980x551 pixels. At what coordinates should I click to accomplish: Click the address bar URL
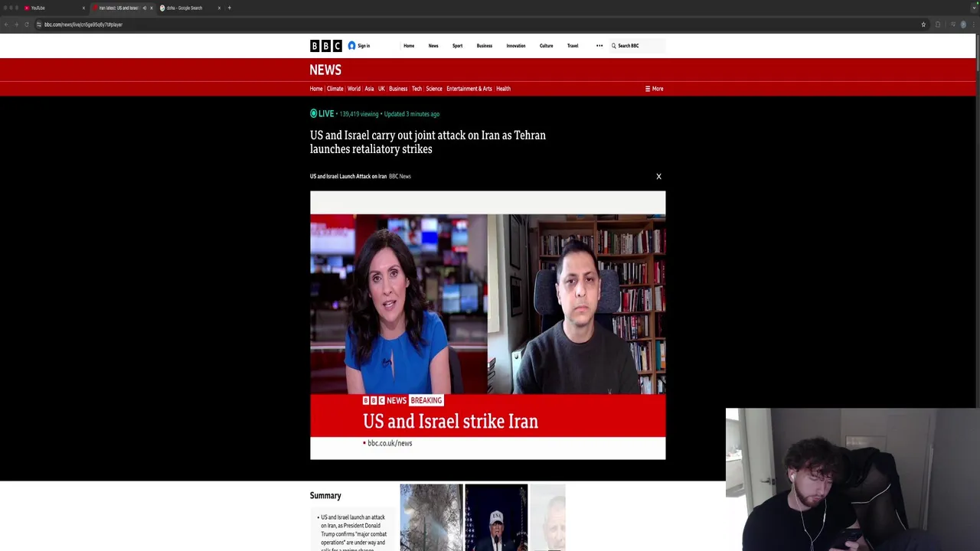(83, 24)
